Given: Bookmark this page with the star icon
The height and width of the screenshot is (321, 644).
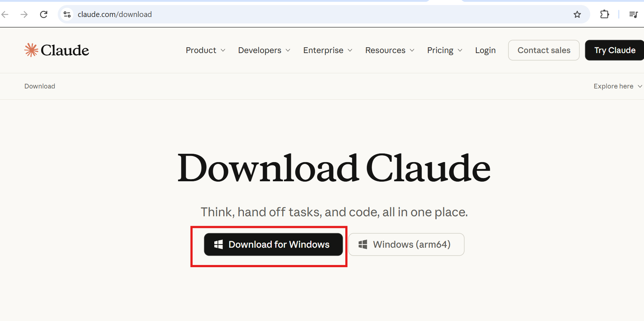Looking at the screenshot, I should (577, 14).
